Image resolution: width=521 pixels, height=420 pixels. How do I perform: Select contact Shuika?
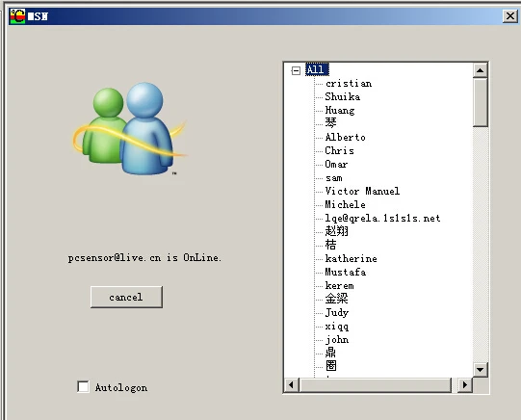pos(342,96)
